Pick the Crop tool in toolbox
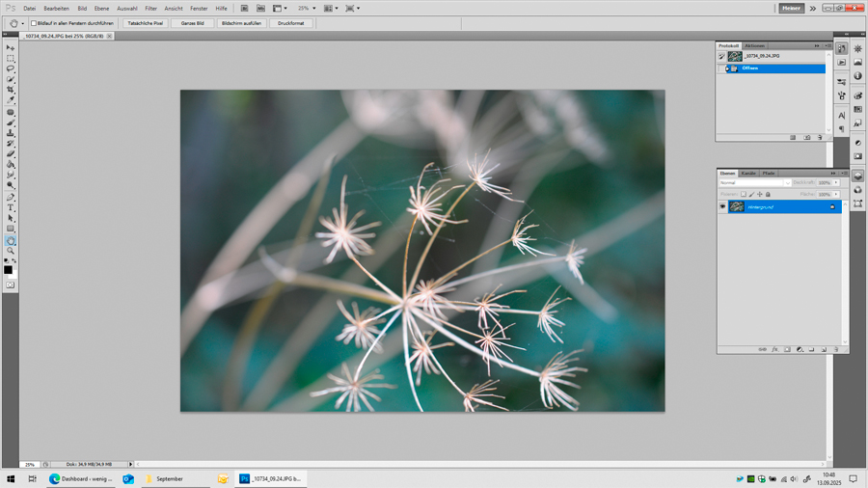868x488 pixels. [11, 90]
